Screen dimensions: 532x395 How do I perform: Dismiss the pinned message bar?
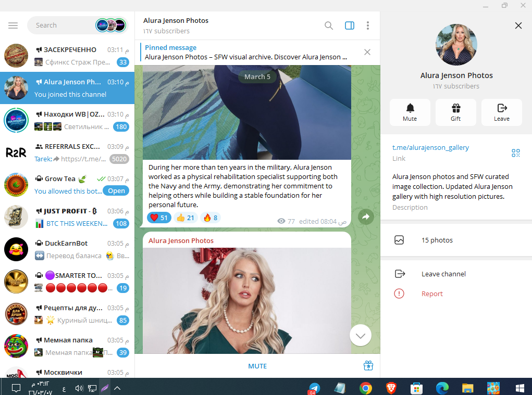coord(367,52)
